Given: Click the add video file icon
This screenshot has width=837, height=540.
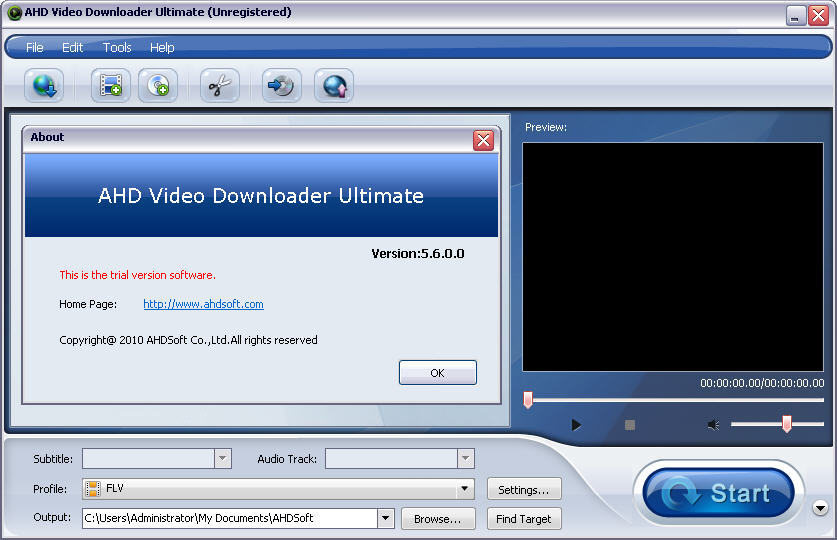Looking at the screenshot, I should click(x=110, y=85).
